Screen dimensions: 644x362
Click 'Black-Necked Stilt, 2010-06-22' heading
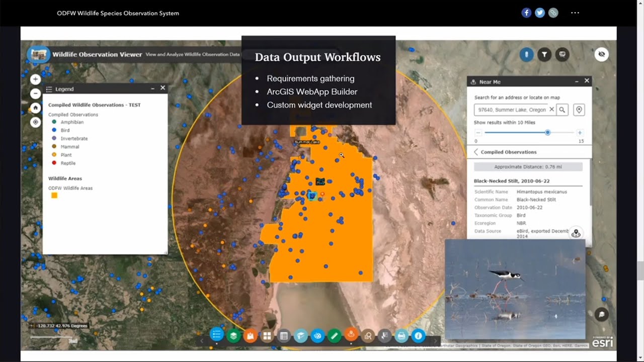coord(511,180)
